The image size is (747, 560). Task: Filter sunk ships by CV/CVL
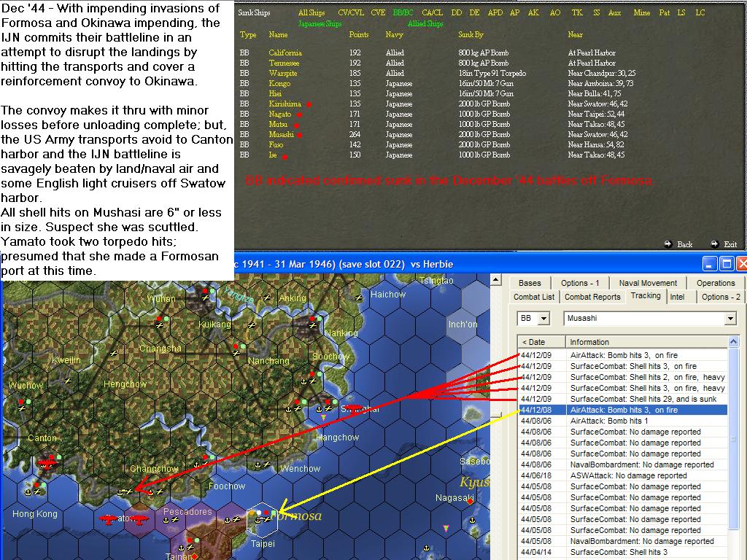(351, 13)
